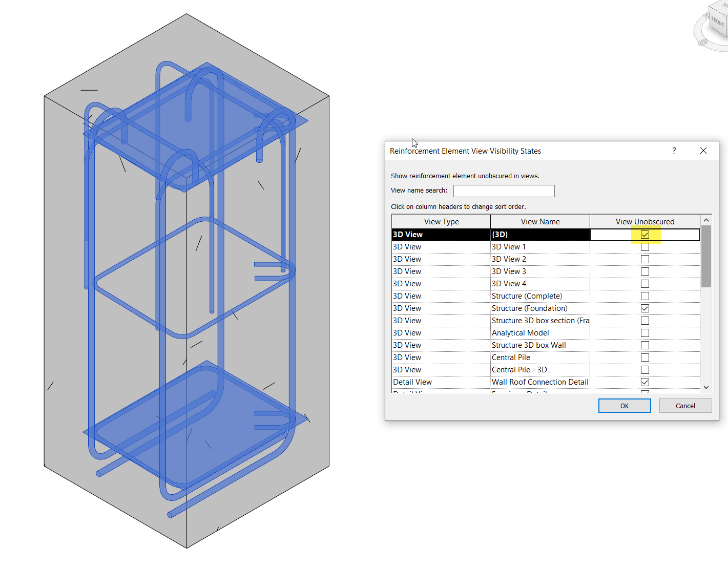Click the FRONT face of the ViewCube
This screenshot has height=568, width=728.
pyautogui.click(x=717, y=22)
